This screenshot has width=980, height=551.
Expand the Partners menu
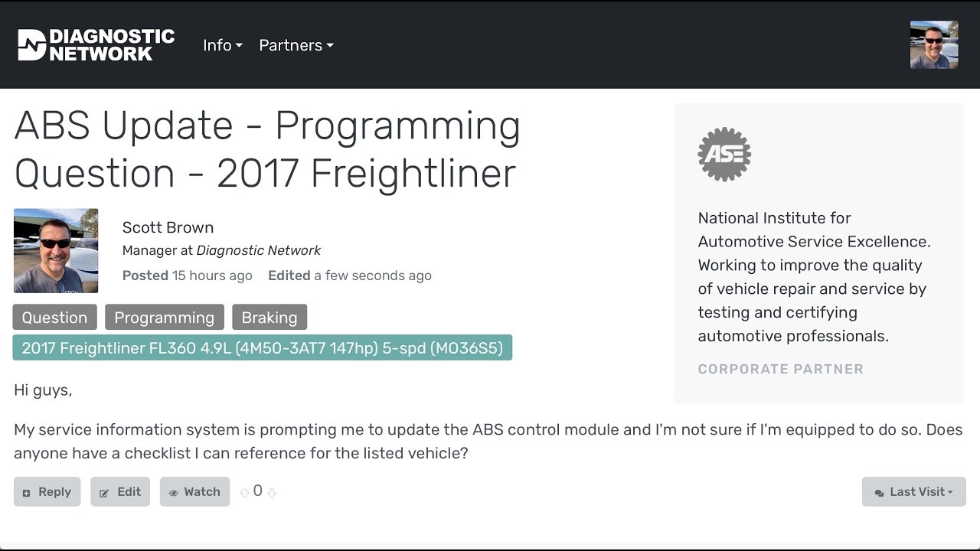tap(296, 45)
